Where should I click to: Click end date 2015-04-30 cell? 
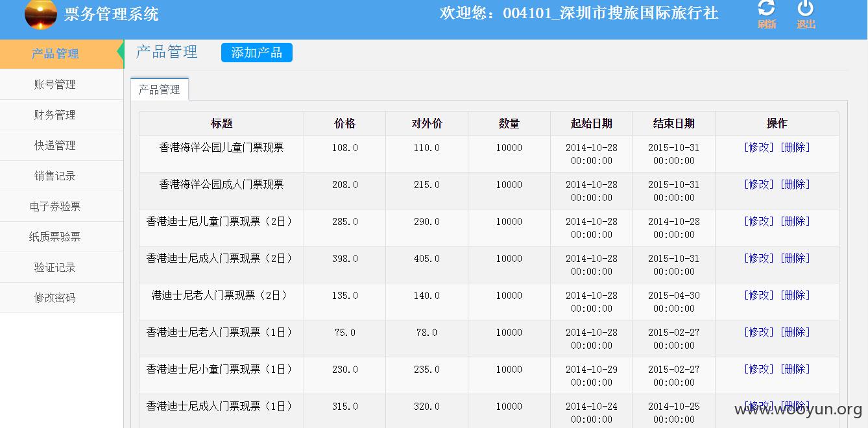(x=674, y=302)
